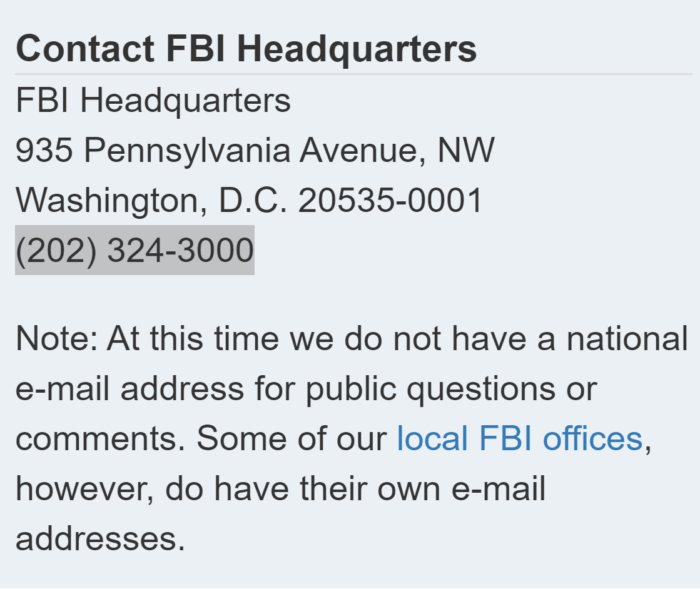Viewport: 700px width, 589px height.
Task: Open the local FBI offices link
Action: [x=519, y=439]
